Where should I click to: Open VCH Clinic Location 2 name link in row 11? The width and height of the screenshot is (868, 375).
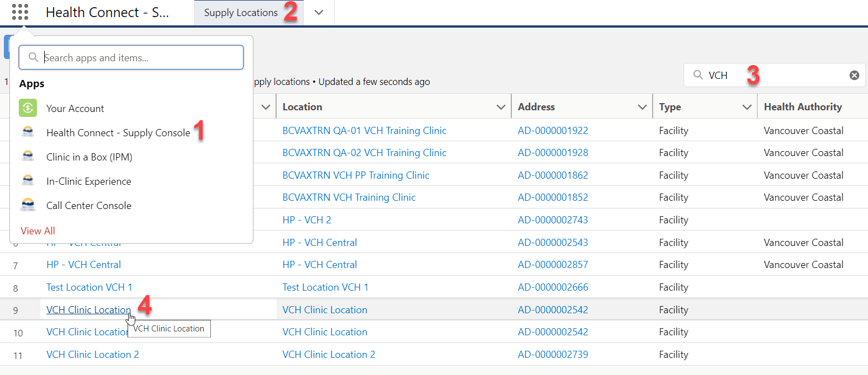pyautogui.click(x=93, y=355)
